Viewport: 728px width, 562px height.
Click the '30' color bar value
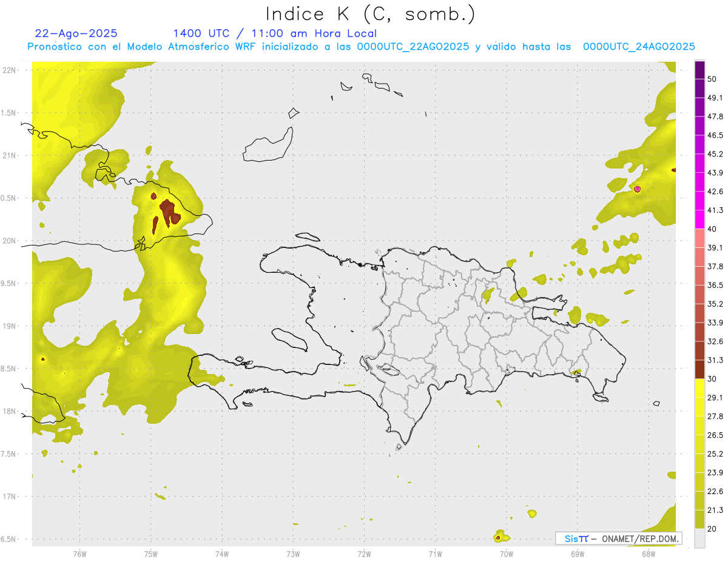tap(713, 379)
